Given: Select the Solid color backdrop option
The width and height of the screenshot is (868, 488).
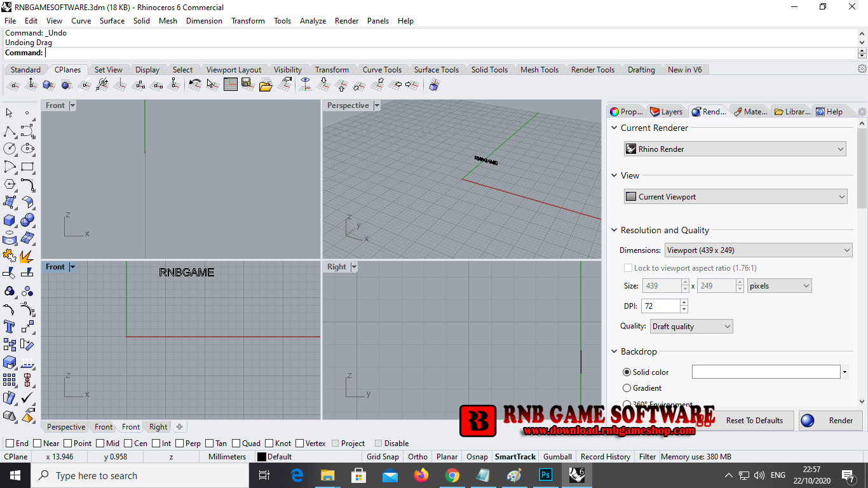Looking at the screenshot, I should (627, 372).
